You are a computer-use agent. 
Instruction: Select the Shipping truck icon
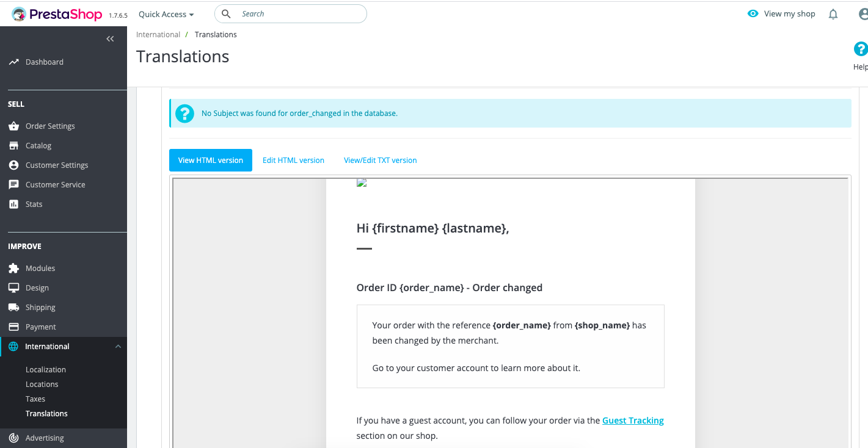[x=13, y=307]
